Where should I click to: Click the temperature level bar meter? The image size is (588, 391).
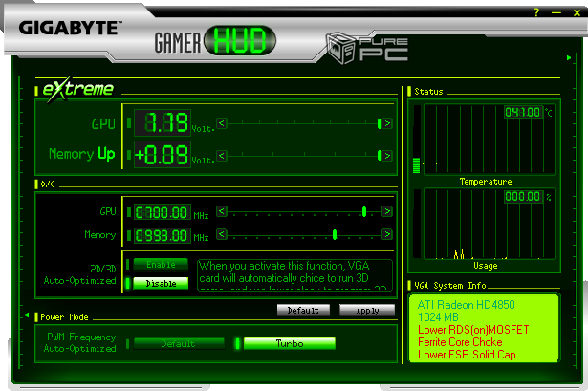pos(416,139)
